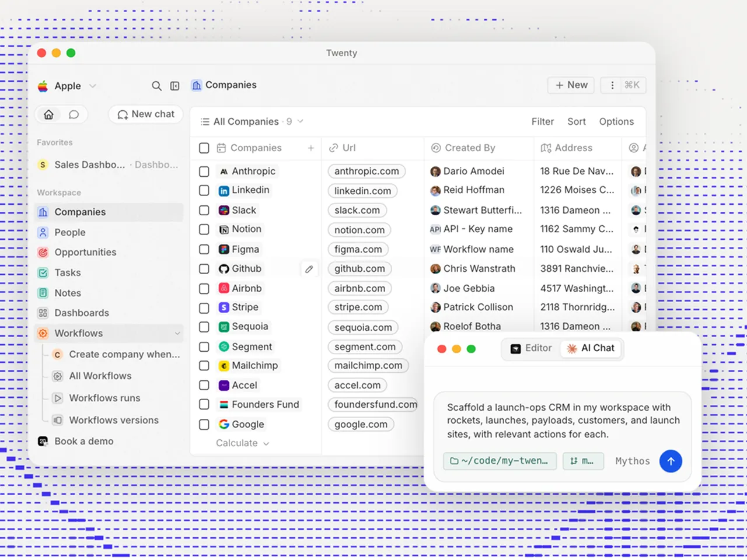Click the Linkedin logo icon
747x560 pixels.
pyautogui.click(x=224, y=191)
